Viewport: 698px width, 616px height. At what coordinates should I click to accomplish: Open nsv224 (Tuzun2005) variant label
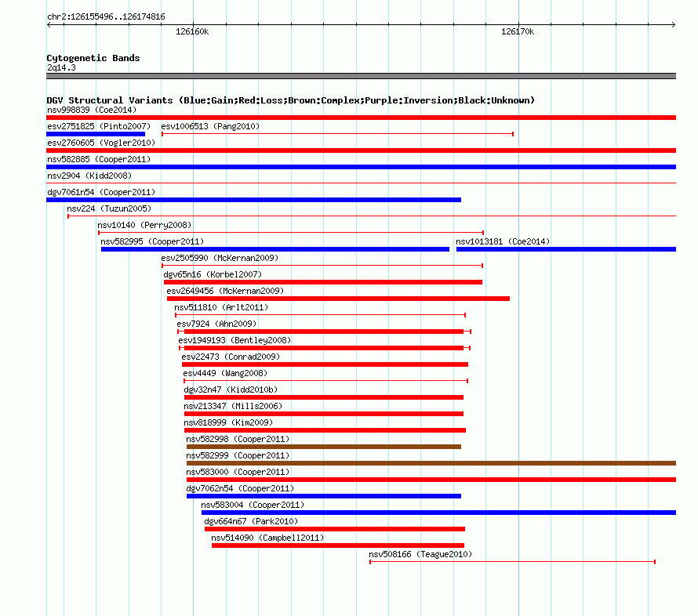pyautogui.click(x=109, y=208)
